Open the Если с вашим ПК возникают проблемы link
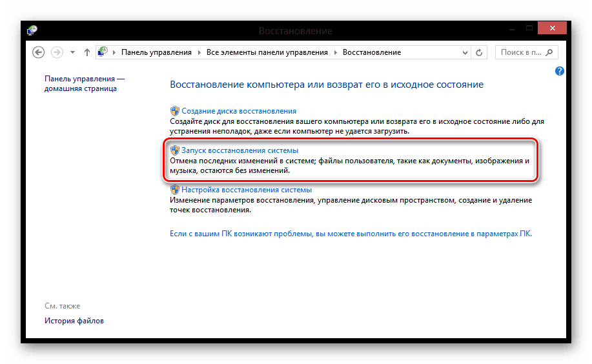 [351, 234]
